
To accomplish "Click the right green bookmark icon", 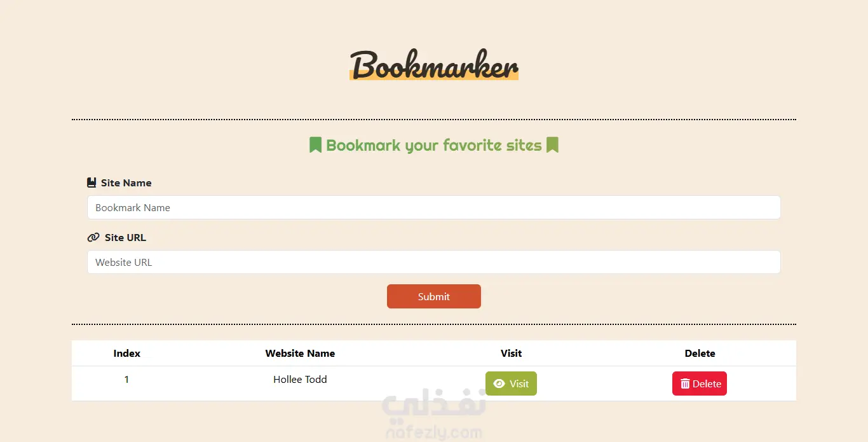I will (x=552, y=145).
